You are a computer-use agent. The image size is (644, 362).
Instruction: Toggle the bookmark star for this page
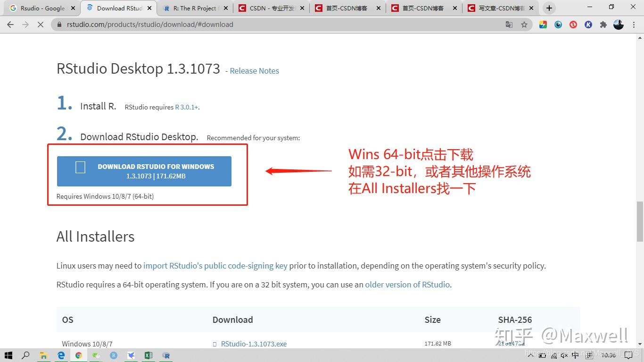click(x=524, y=25)
